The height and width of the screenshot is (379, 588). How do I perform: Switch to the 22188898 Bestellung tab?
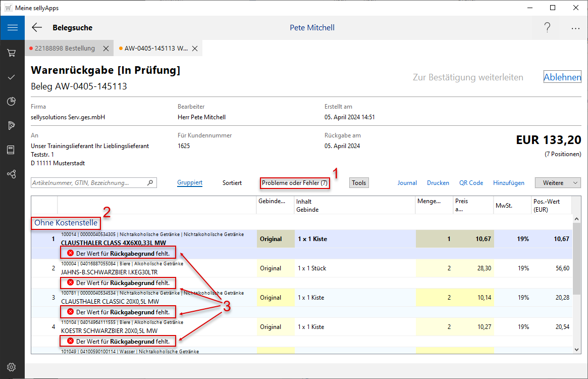coord(64,49)
